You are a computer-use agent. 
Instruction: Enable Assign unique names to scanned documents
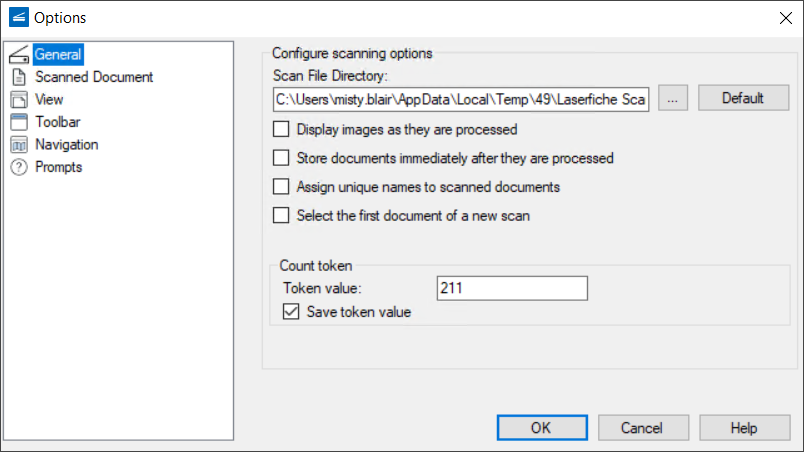[281, 187]
